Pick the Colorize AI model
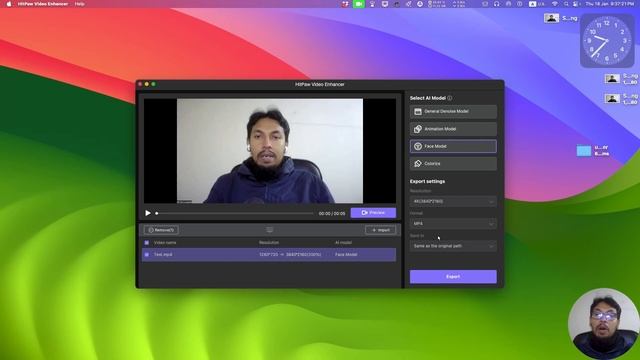Screen dimensions: 640x360 tap(453, 164)
